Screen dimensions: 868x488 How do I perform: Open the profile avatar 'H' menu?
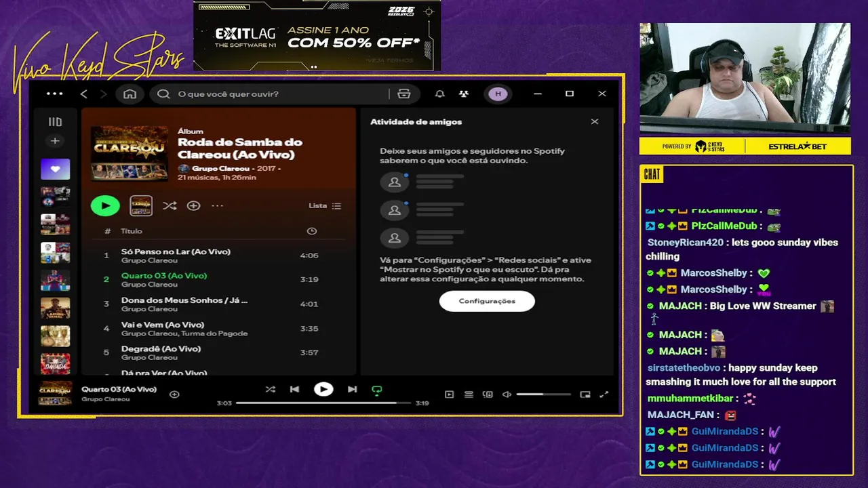498,94
